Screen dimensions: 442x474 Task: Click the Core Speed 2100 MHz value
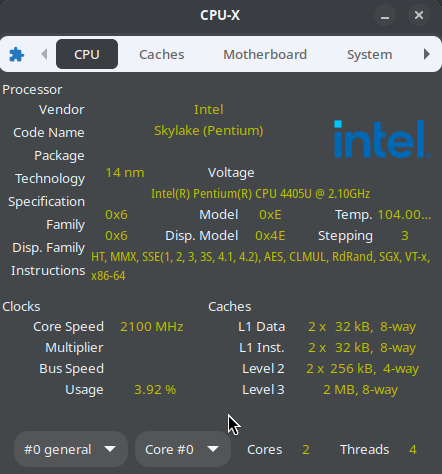coord(152,327)
